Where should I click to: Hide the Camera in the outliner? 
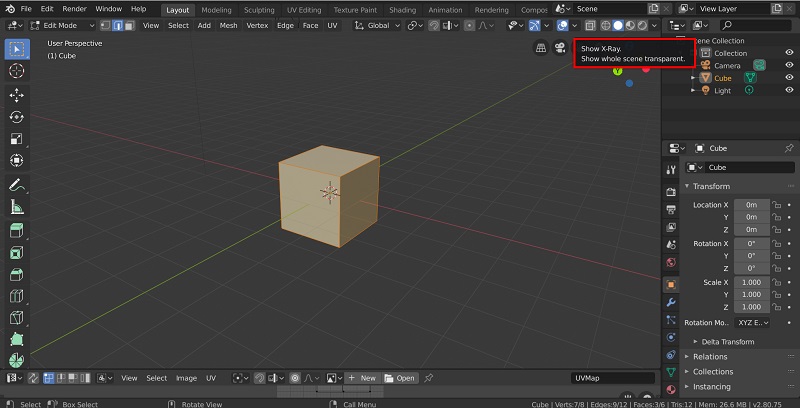[x=789, y=65]
